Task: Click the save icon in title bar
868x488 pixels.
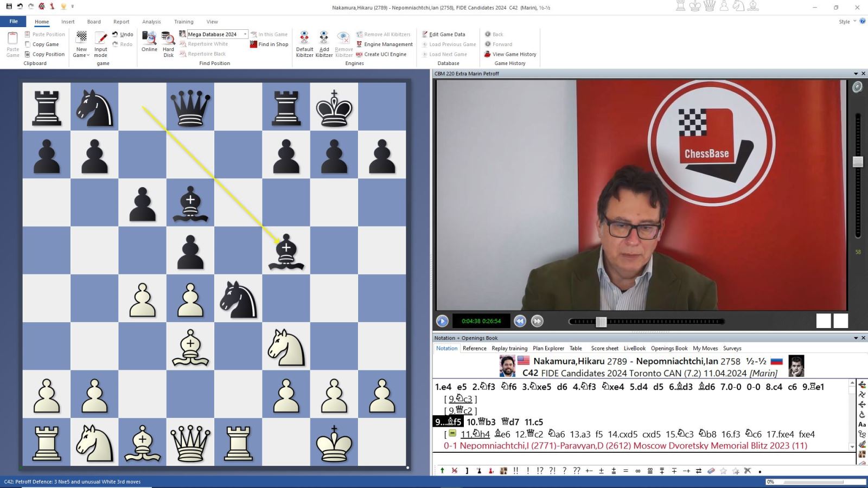Action: coord(9,7)
